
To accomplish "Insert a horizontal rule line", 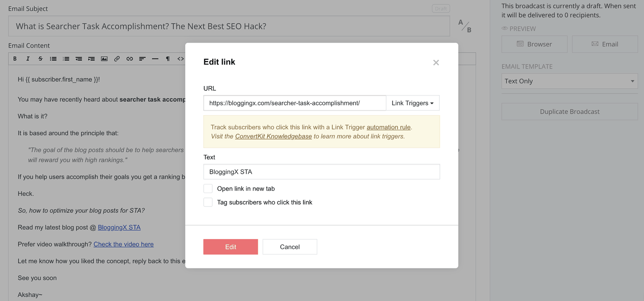I will click(155, 58).
